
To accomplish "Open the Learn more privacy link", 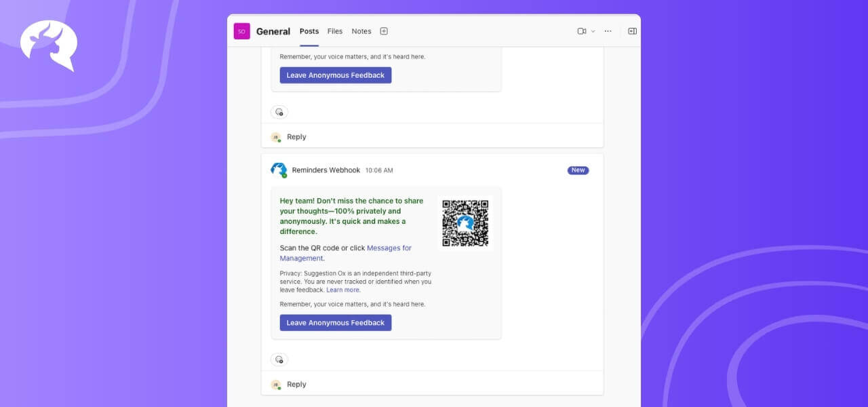I will pos(343,290).
